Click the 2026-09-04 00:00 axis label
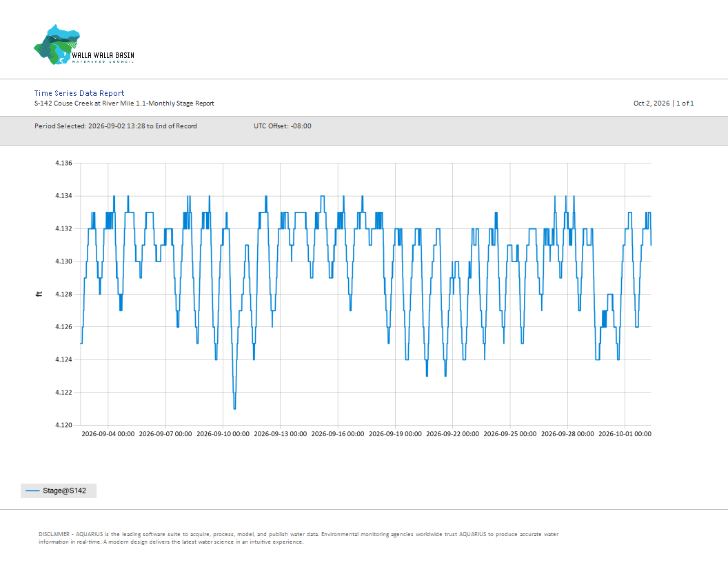The width and height of the screenshot is (728, 563). coord(108,434)
